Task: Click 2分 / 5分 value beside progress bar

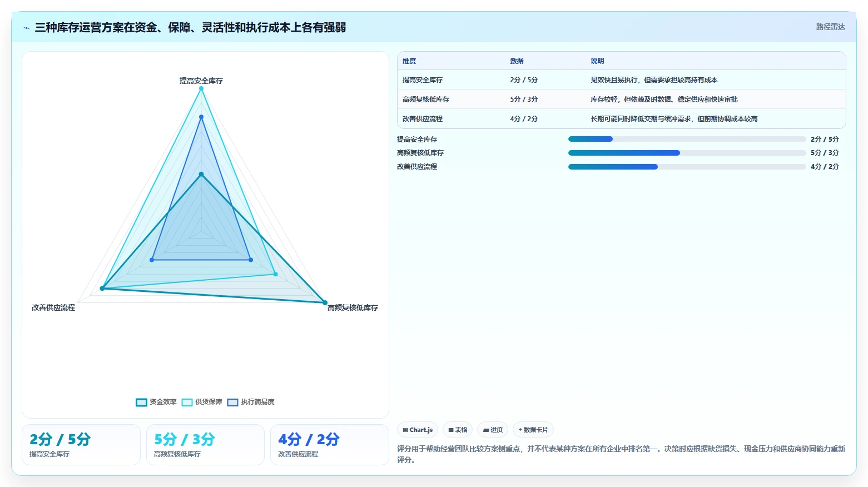Action: click(825, 140)
